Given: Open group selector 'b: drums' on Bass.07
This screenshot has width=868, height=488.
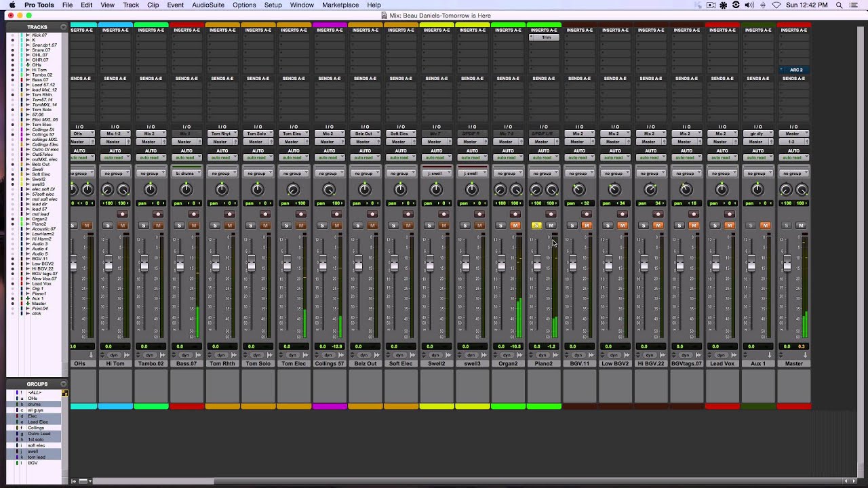Looking at the screenshot, I should pyautogui.click(x=186, y=174).
